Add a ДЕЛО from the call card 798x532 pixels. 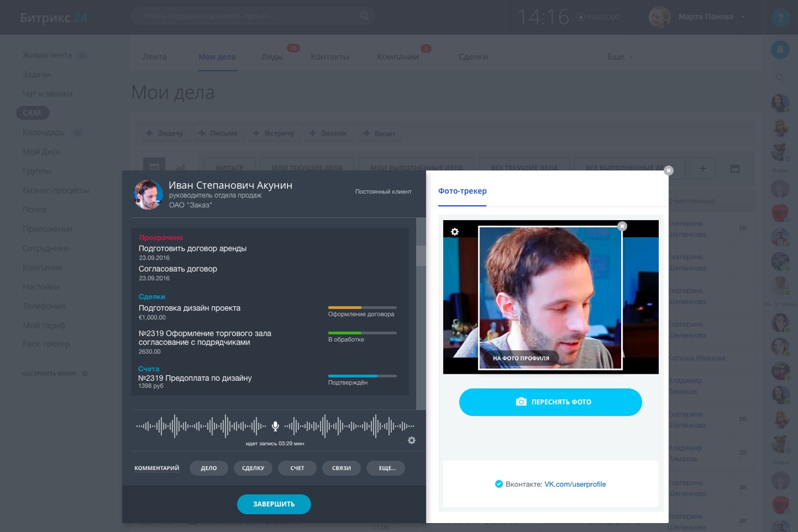pyautogui.click(x=209, y=468)
